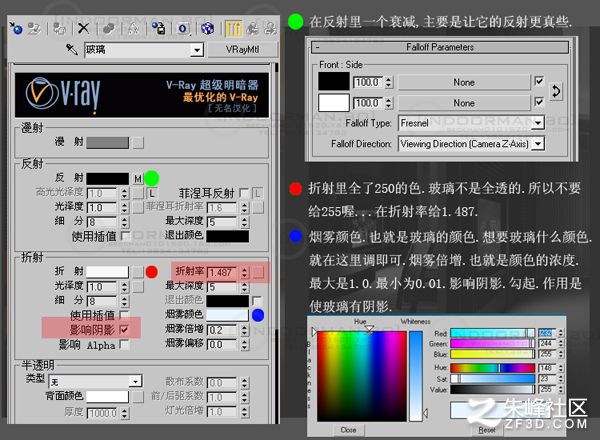Toggle the Show End Result icon

[233, 29]
